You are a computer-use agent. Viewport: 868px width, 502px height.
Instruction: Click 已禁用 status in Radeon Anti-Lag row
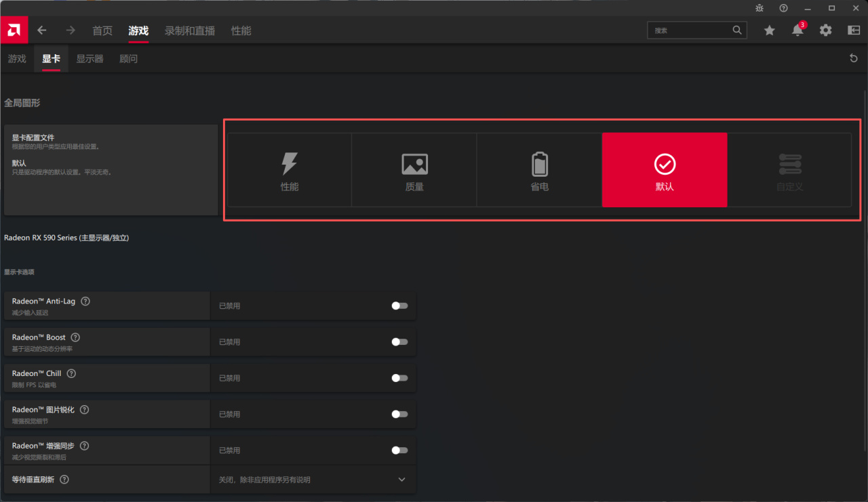pyautogui.click(x=229, y=306)
